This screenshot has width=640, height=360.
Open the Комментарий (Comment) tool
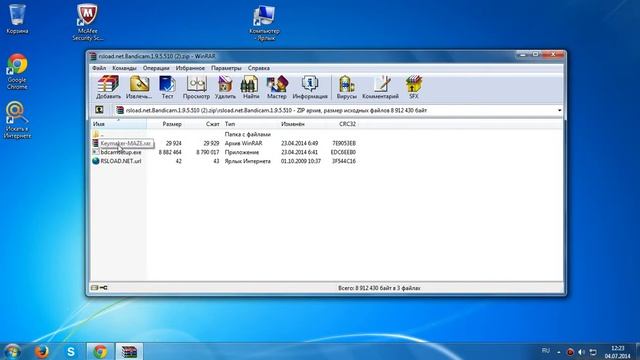[x=380, y=87]
